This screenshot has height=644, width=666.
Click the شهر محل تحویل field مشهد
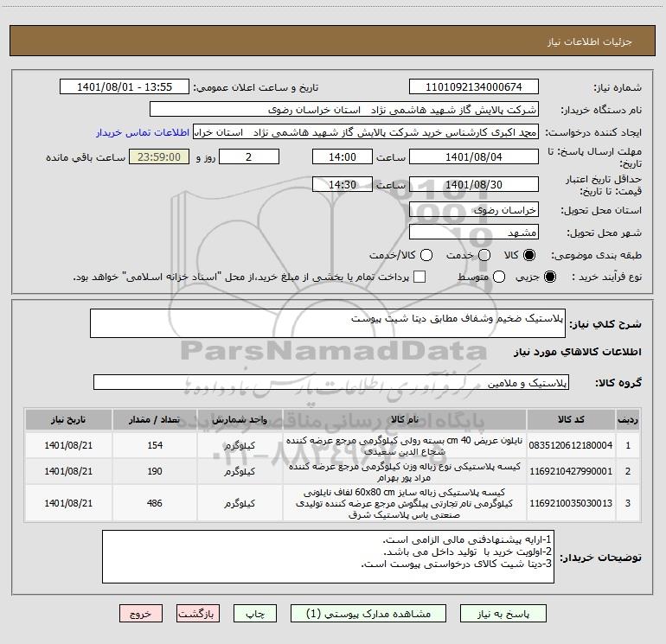coord(474,232)
